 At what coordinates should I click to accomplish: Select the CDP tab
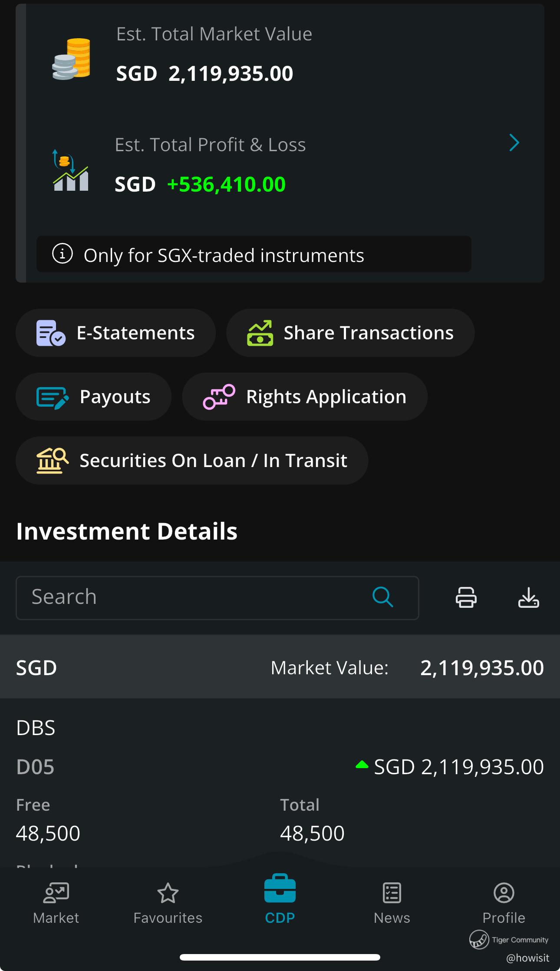280,900
